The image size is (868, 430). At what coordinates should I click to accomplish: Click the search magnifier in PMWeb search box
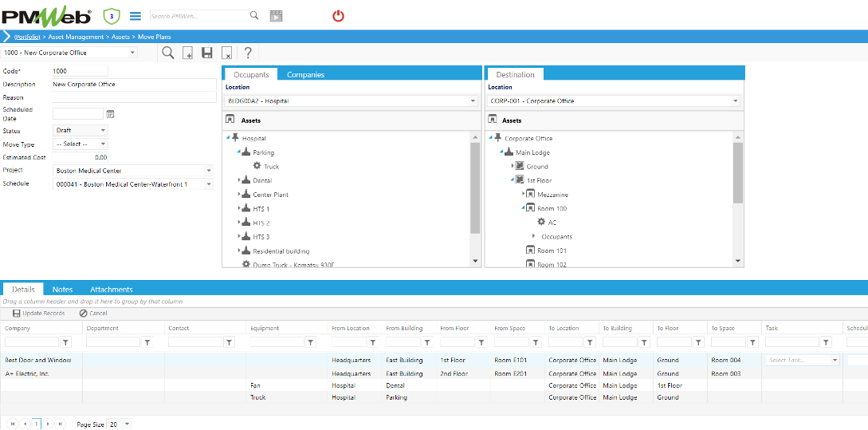[x=254, y=15]
